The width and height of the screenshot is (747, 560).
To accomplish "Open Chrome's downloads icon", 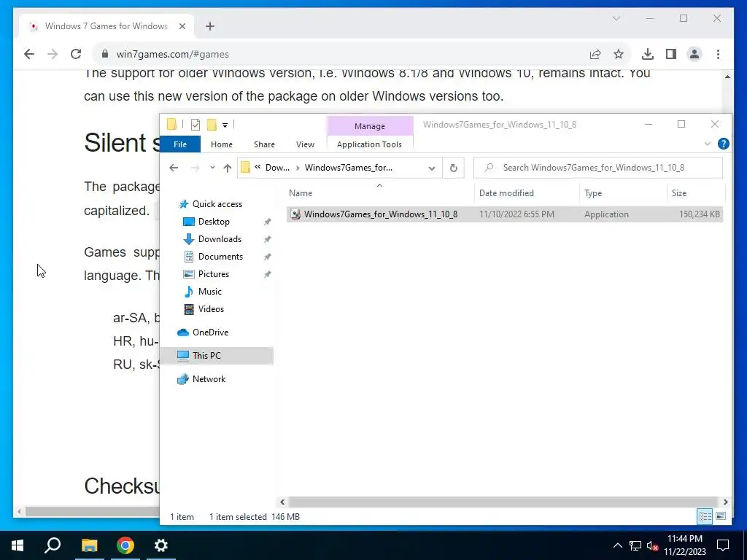I will [x=648, y=54].
